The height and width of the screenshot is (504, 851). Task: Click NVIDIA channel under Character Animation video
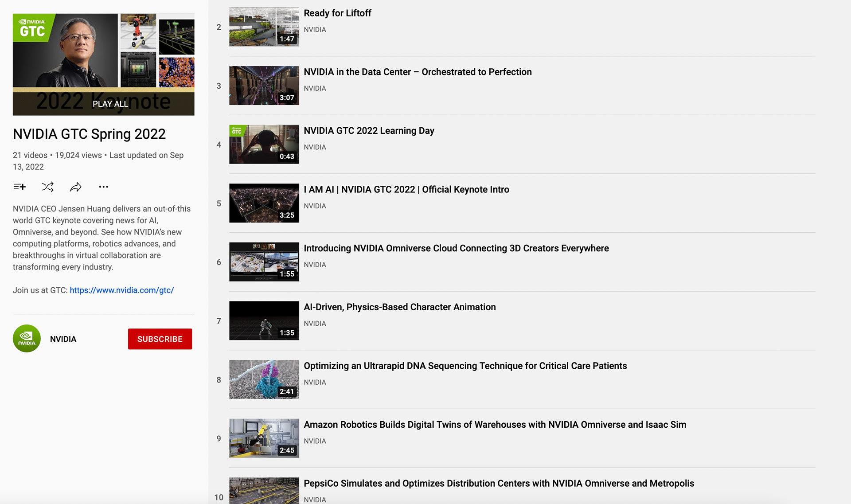tap(315, 324)
